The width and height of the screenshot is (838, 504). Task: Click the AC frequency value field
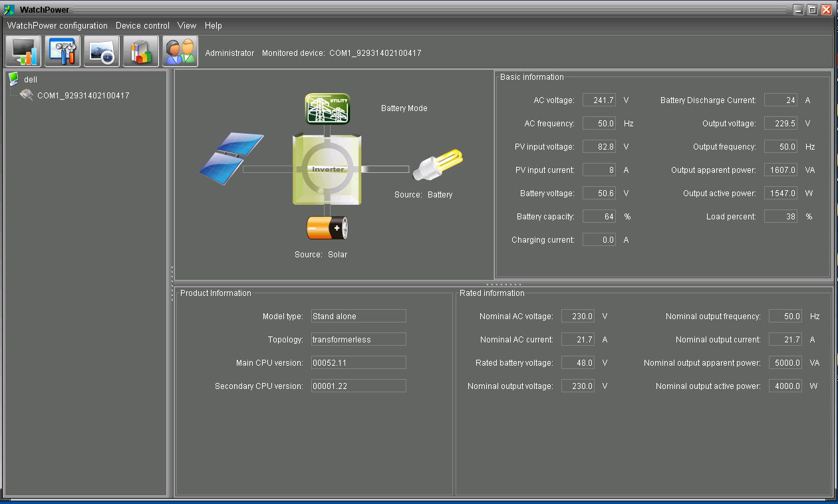599,123
